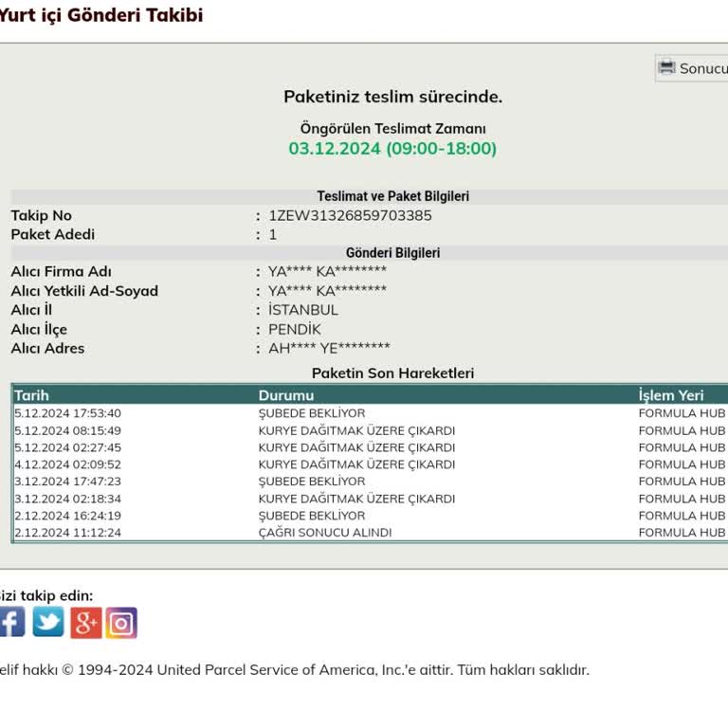728x728 pixels.
Task: Click the Alıcı Firma Adı label
Action: pyautogui.click(x=61, y=271)
